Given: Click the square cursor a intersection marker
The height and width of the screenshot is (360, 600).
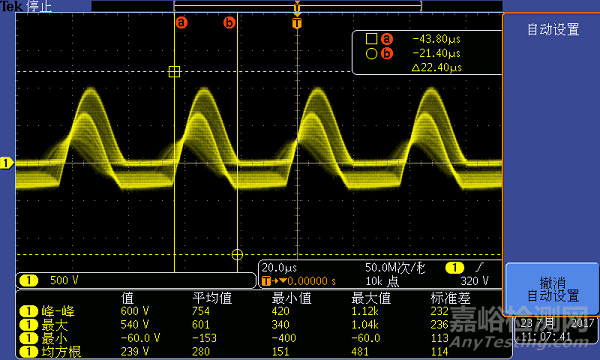Looking at the screenshot, I should 174,72.
